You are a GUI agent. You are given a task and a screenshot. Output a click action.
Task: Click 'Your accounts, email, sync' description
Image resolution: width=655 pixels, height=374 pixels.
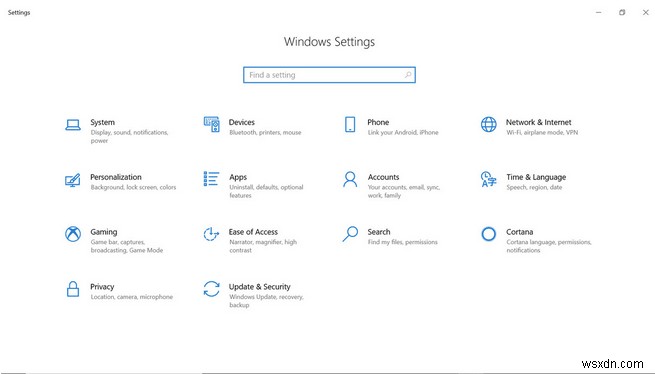403,187
